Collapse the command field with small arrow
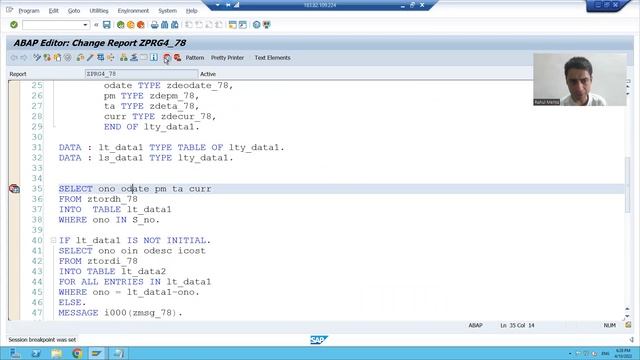640x360 pixels. pyautogui.click(x=96, y=25)
